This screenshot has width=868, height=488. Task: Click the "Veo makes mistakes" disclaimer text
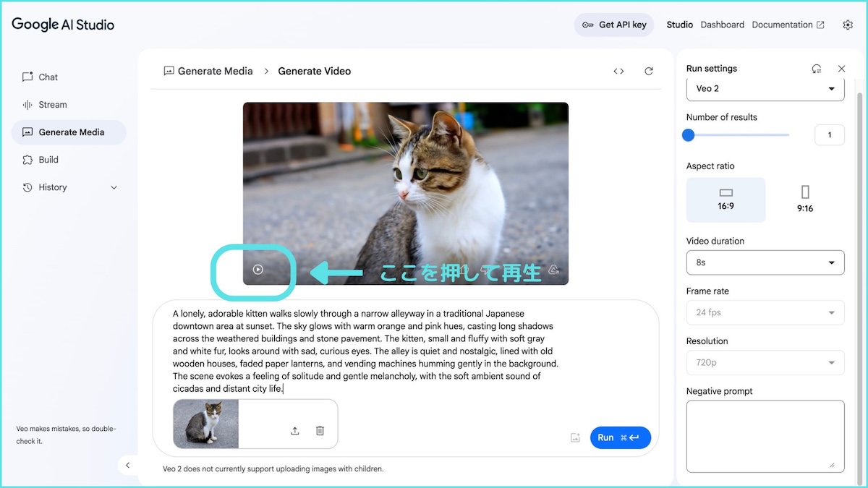pyautogui.click(x=66, y=435)
